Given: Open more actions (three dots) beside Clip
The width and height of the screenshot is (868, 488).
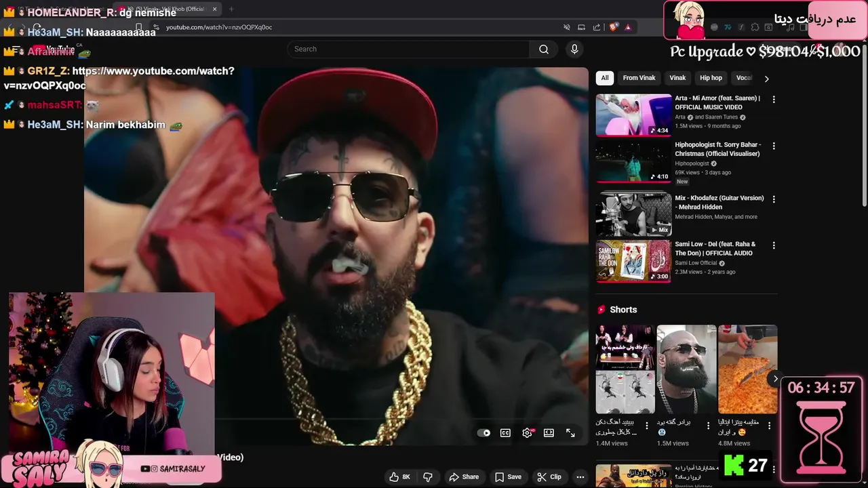Looking at the screenshot, I should tap(580, 476).
